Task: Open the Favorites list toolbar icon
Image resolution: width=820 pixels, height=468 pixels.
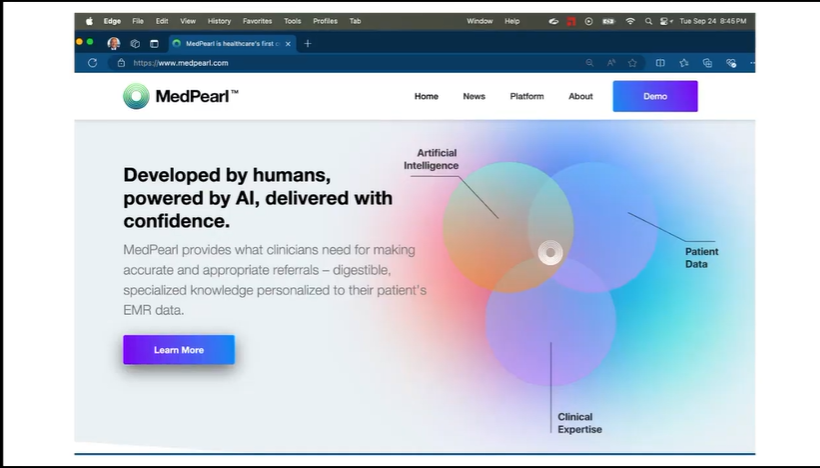Action: (x=684, y=62)
